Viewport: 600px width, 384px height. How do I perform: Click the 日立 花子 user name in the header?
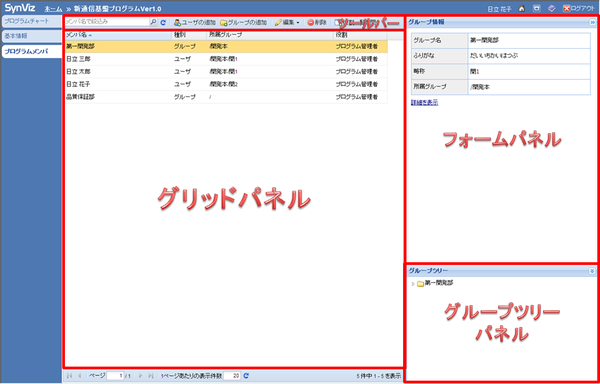(x=499, y=9)
